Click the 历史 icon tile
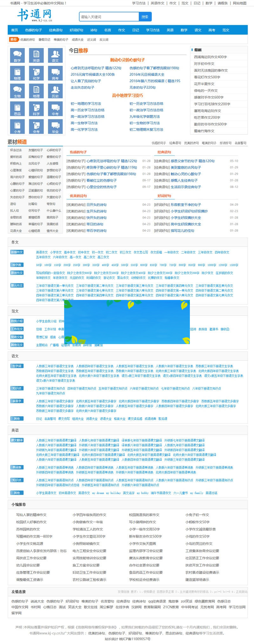The height and width of the screenshot is (644, 254). coord(55,91)
